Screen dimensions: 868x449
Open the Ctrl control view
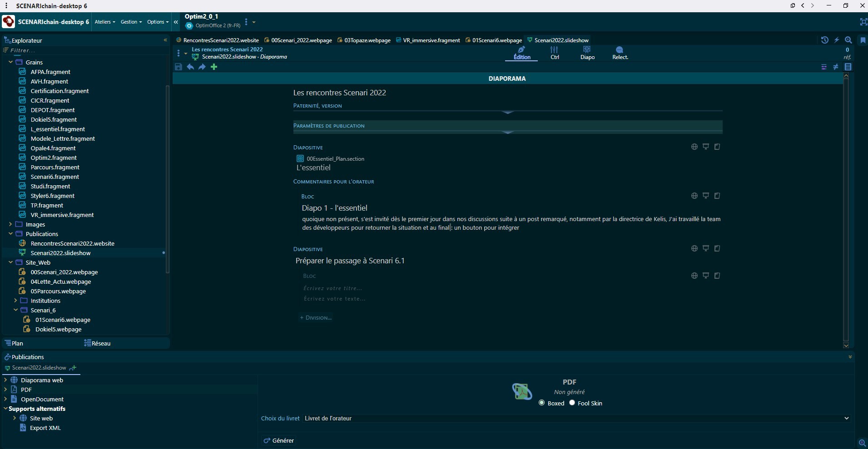(554, 53)
